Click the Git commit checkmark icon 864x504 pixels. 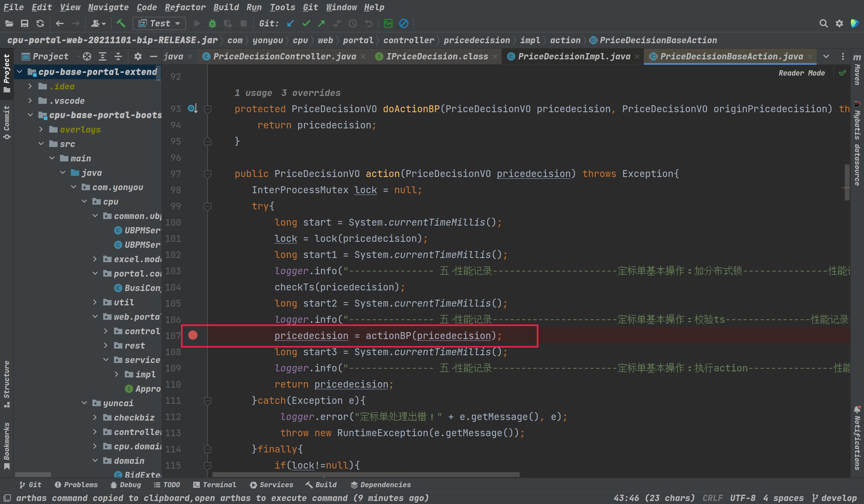306,24
